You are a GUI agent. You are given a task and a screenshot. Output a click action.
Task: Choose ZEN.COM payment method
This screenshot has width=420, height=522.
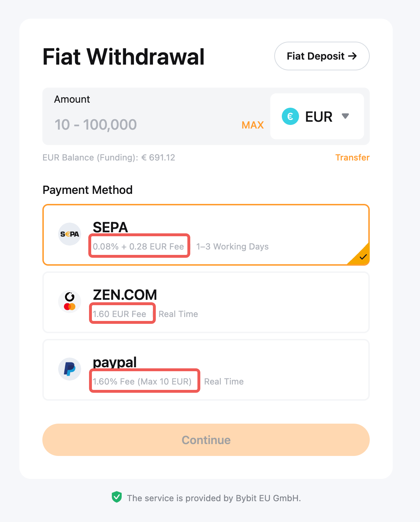click(x=206, y=302)
